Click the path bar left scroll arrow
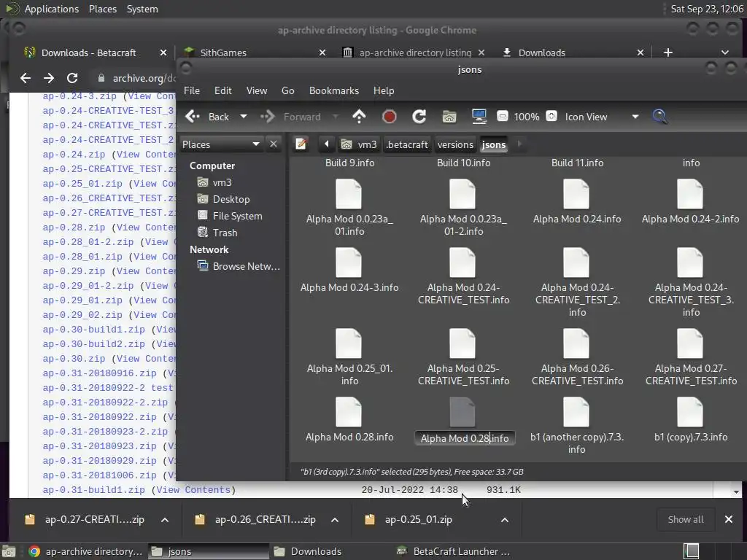The height and width of the screenshot is (560, 747). pyautogui.click(x=326, y=144)
